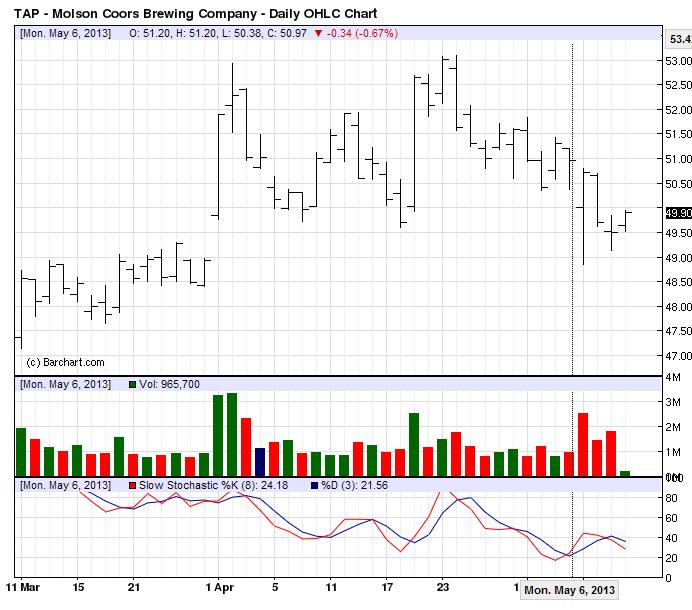Click the 20 stochastic axis label

click(671, 558)
